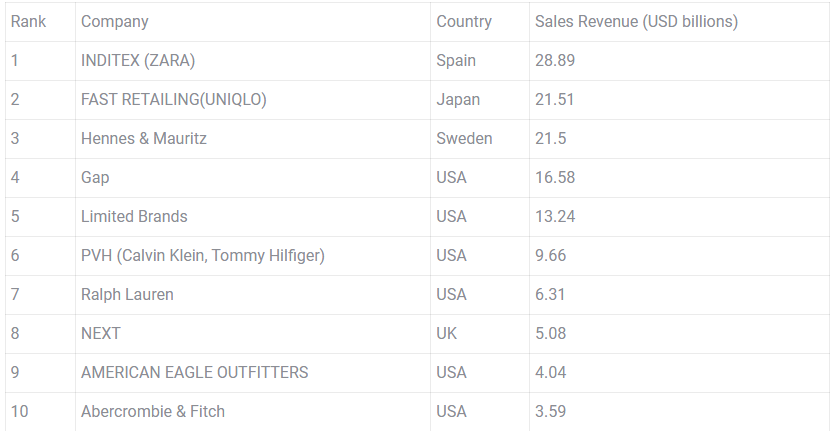The height and width of the screenshot is (431, 835).
Task: Click PVH (Calvin Klein, Tommy Hilfiger) cell
Action: coord(203,256)
